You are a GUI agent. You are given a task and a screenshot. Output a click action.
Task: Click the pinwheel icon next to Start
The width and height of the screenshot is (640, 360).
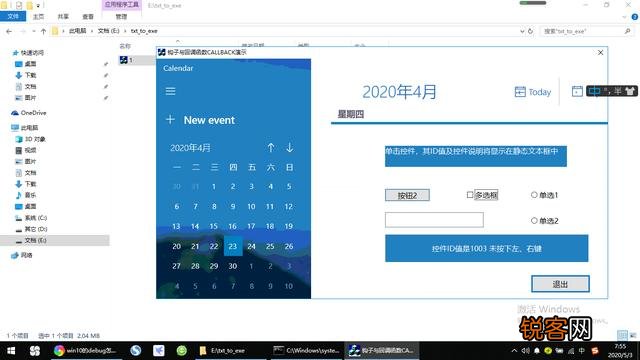35,351
